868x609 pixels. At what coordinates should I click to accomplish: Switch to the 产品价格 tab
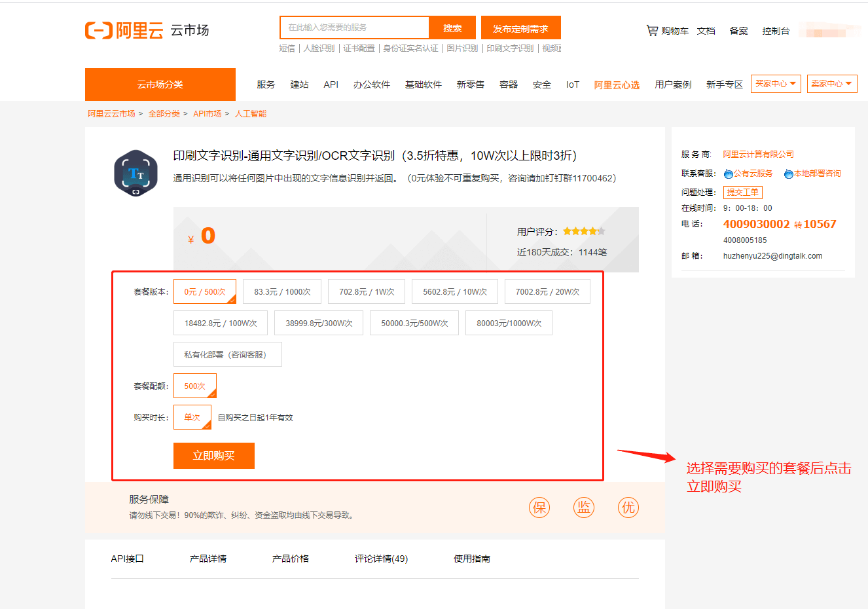point(291,559)
